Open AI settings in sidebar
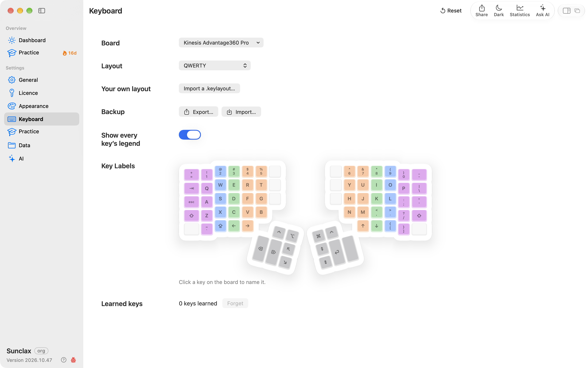 [x=42, y=159]
